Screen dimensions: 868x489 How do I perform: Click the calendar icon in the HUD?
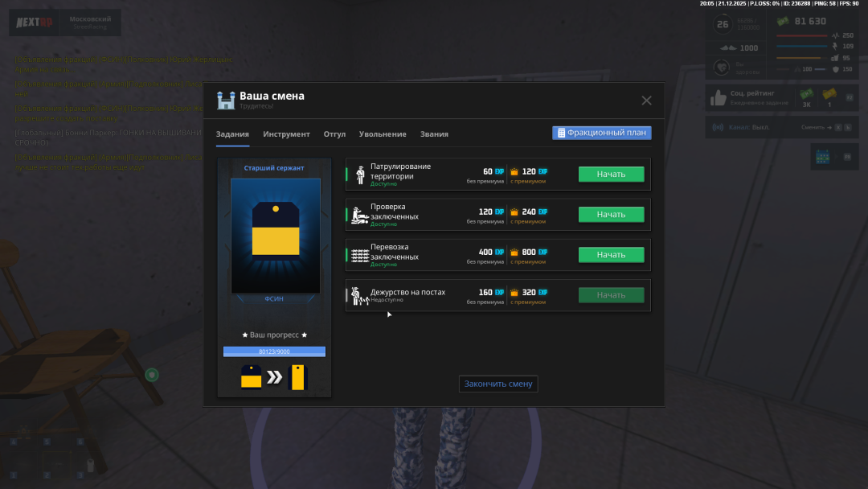point(822,157)
